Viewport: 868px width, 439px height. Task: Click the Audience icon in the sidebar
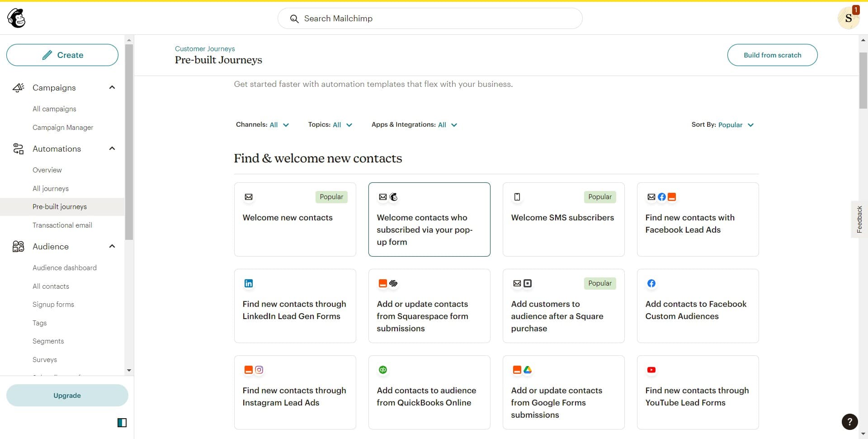click(x=18, y=246)
